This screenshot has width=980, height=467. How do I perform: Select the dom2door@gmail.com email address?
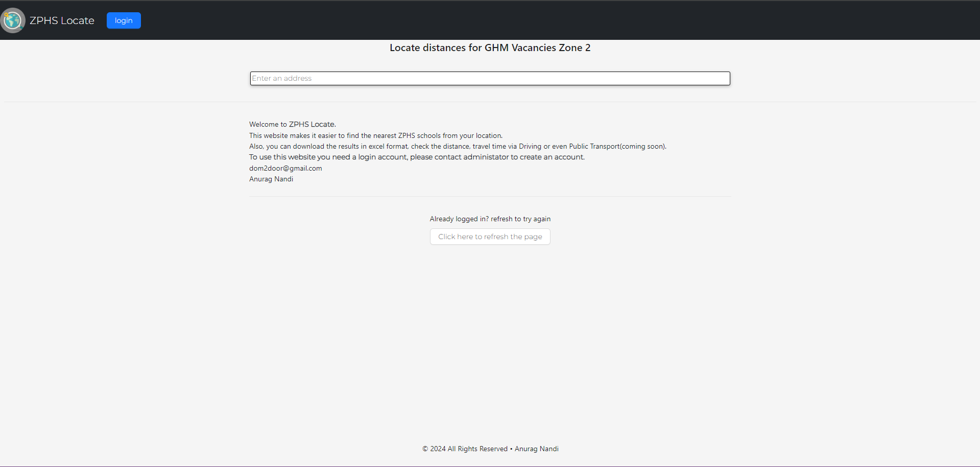(285, 168)
